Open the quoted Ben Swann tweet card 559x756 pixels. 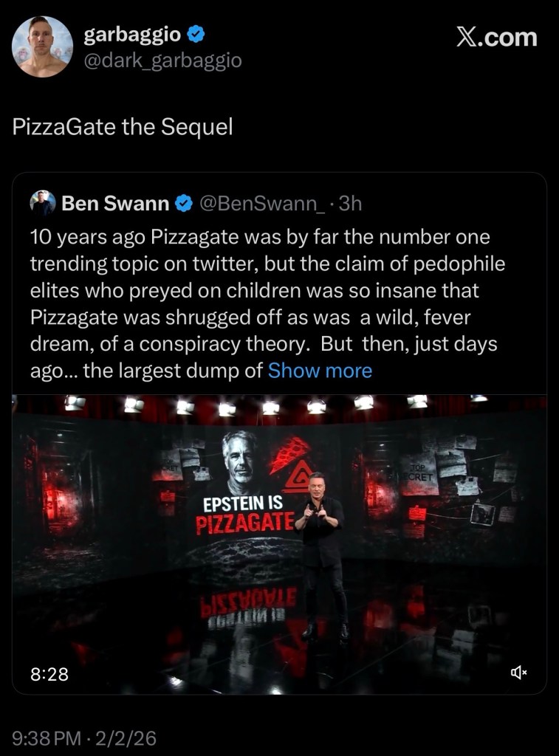(281, 295)
